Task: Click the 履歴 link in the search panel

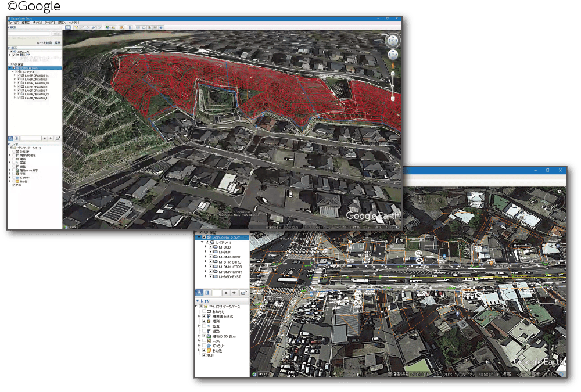Action: (x=57, y=43)
